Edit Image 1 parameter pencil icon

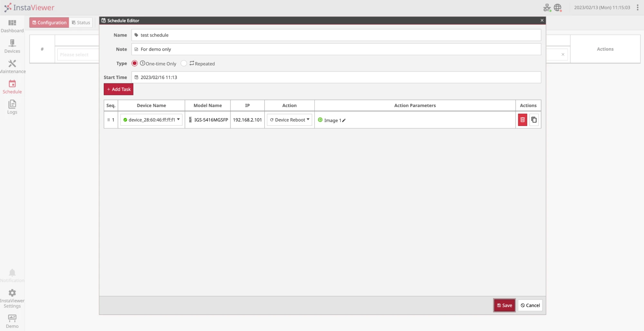tap(344, 120)
